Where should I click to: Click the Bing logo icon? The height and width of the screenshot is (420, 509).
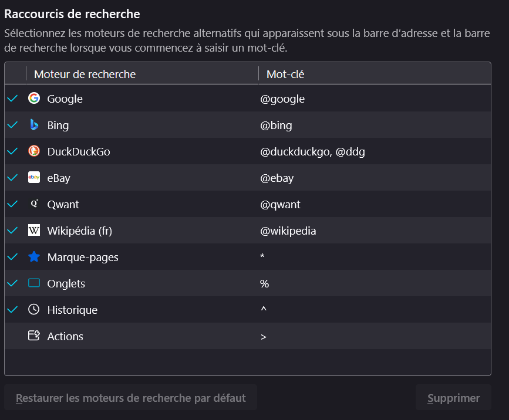[34, 125]
